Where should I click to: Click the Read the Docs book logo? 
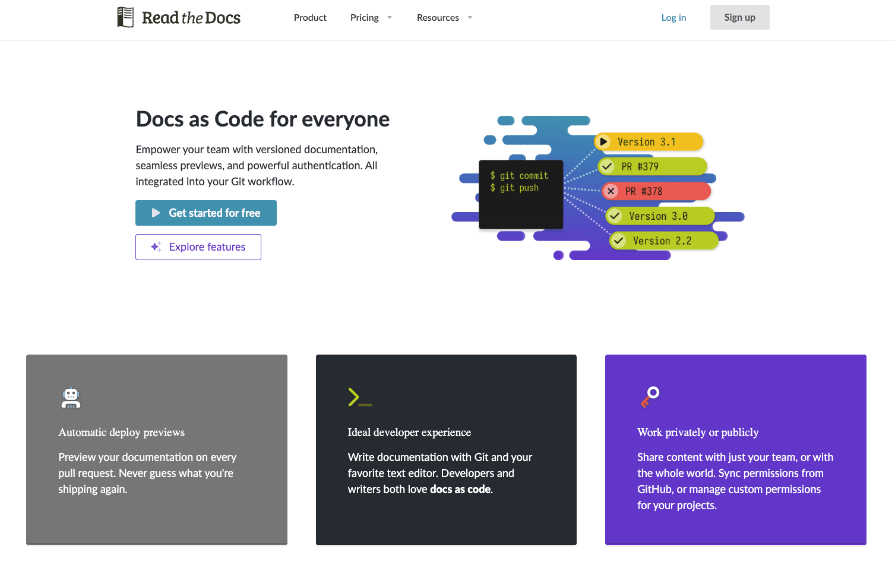(125, 17)
